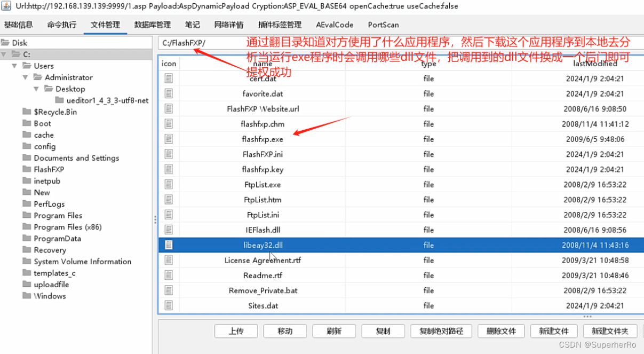This screenshot has width=644, height=354.
Task: Click the folder icon of uploadfile
Action: pos(27,285)
